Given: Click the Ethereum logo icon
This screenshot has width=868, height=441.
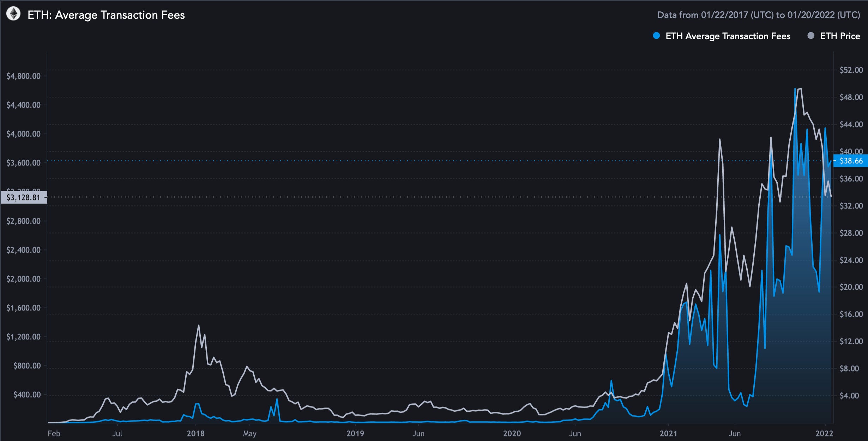Looking at the screenshot, I should click(x=14, y=14).
